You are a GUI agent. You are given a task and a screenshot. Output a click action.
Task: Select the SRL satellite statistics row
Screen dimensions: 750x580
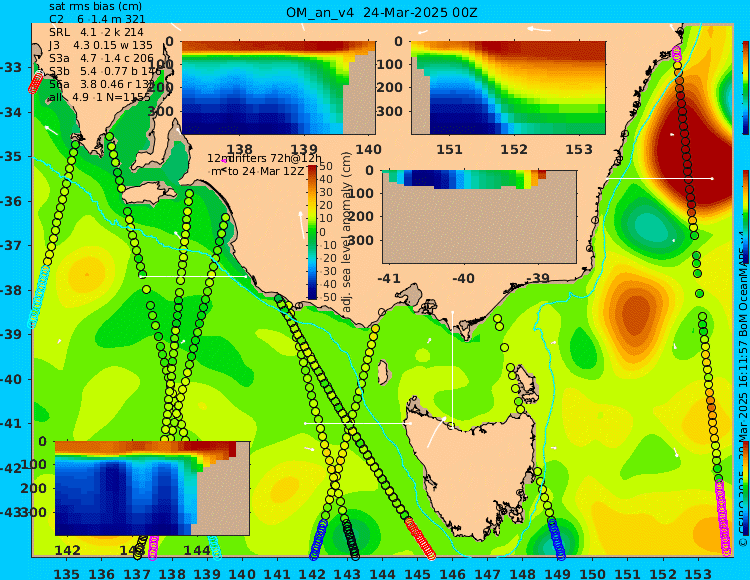pyautogui.click(x=96, y=32)
